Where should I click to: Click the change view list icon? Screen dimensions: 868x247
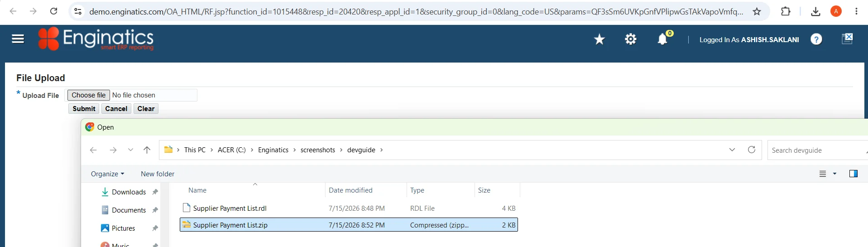pyautogui.click(x=823, y=174)
